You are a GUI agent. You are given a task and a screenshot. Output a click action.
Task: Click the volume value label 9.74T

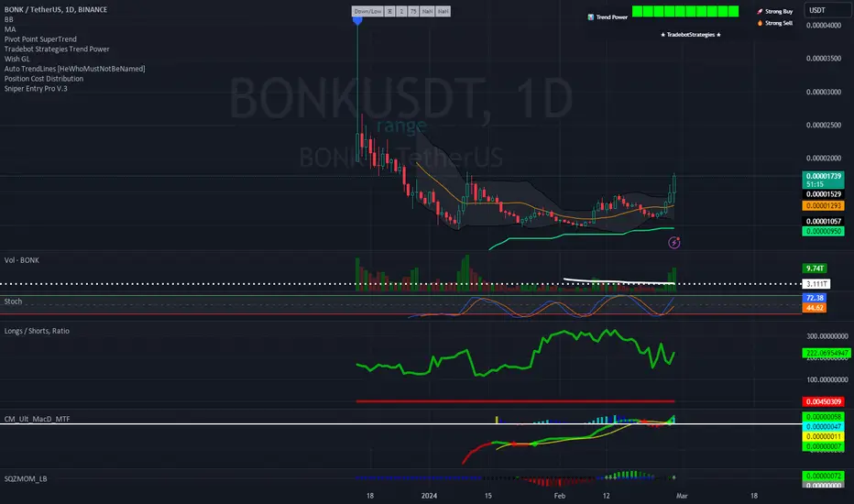tap(815, 268)
